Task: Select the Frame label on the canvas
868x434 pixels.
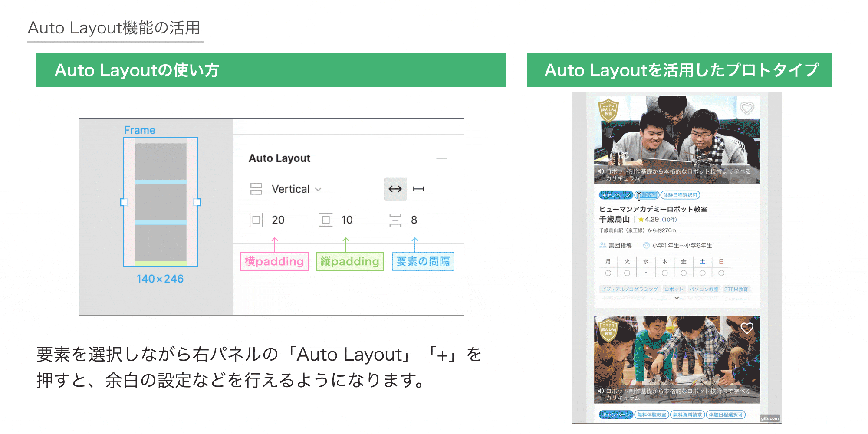Action: coord(139,130)
